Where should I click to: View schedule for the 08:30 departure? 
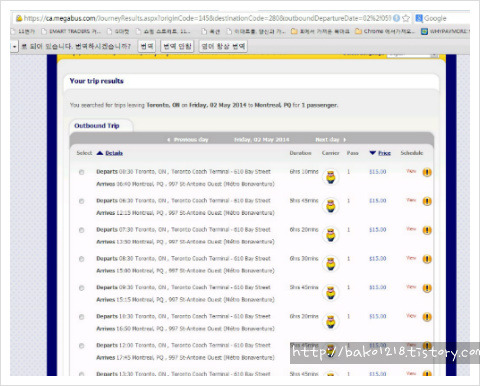(x=411, y=258)
